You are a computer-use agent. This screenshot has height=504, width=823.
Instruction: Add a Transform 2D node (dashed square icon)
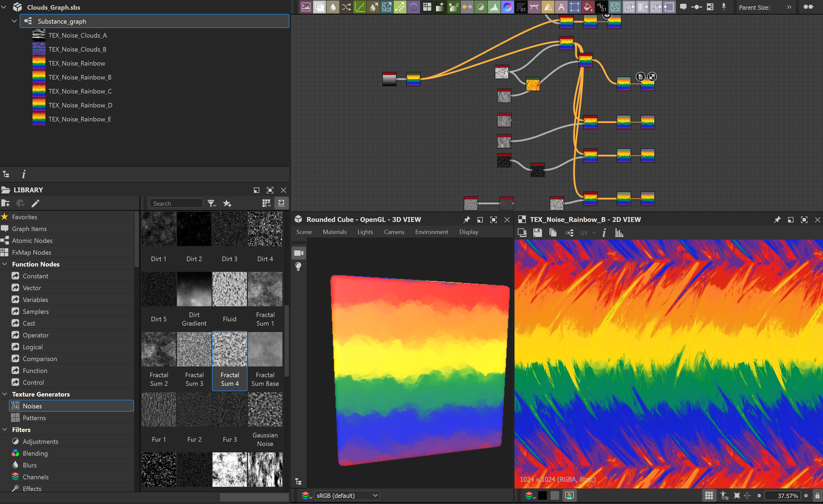point(574,7)
